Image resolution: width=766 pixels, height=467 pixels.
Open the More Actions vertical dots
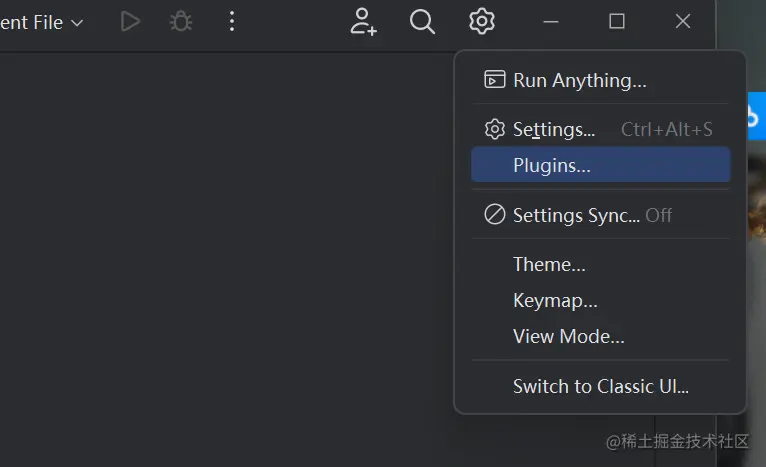[x=232, y=21]
